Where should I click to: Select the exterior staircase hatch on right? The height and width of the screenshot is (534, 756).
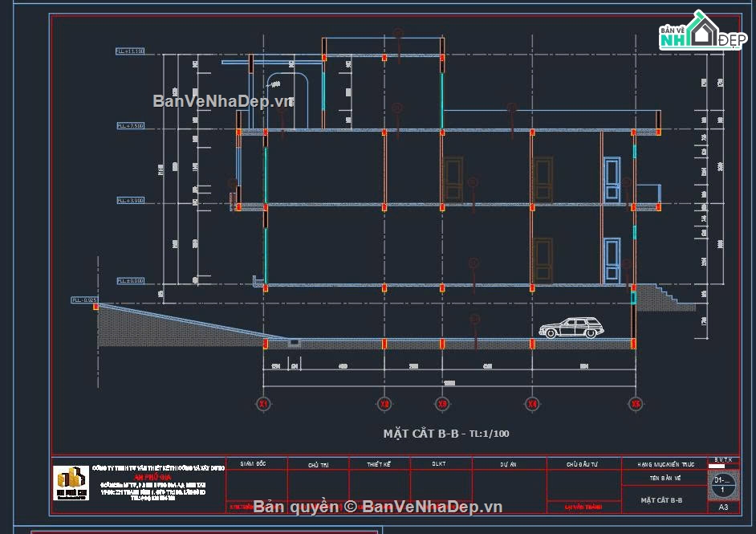(x=665, y=298)
